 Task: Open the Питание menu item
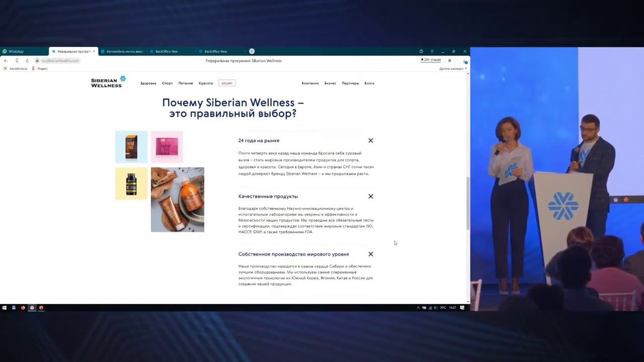click(x=186, y=83)
